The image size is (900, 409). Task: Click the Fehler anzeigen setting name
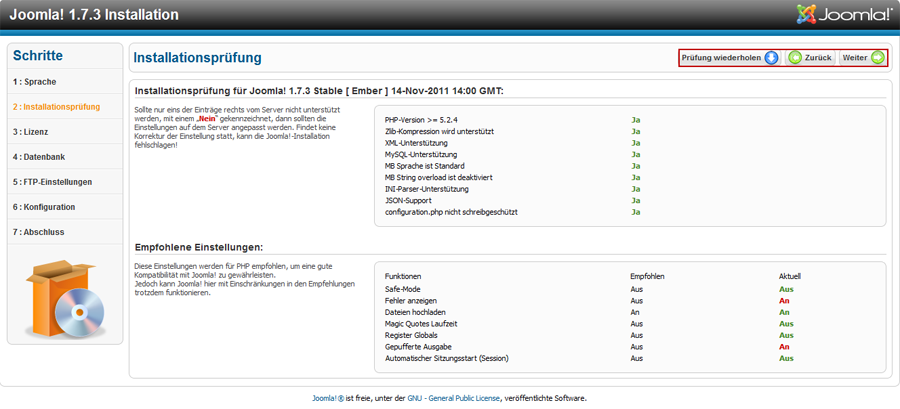point(409,301)
